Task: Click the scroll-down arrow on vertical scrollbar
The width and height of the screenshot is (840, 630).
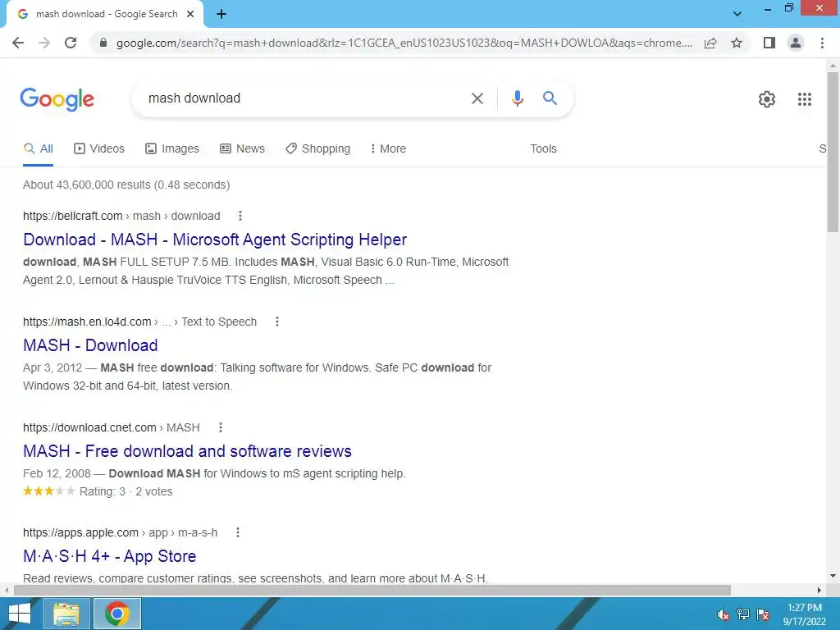Action: pos(833,576)
